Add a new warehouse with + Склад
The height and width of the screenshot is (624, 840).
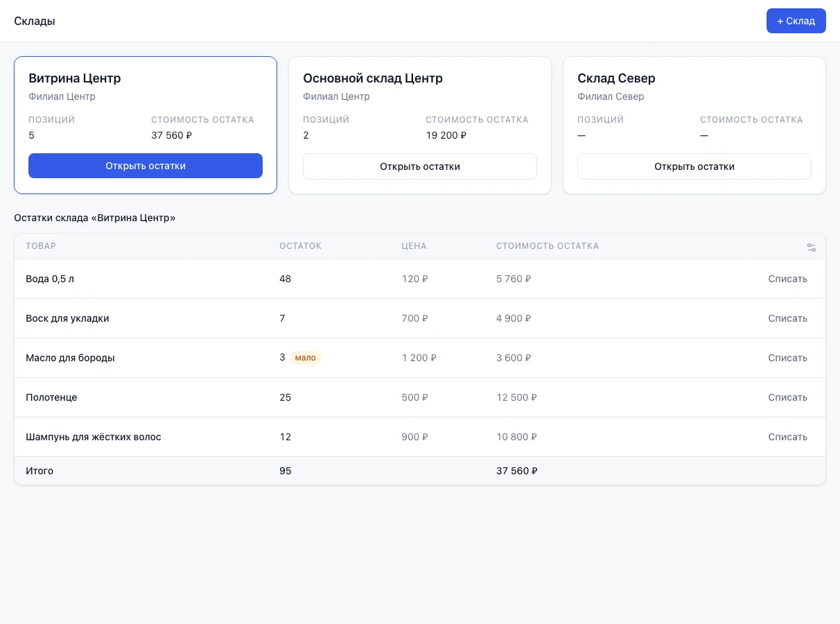click(x=796, y=21)
